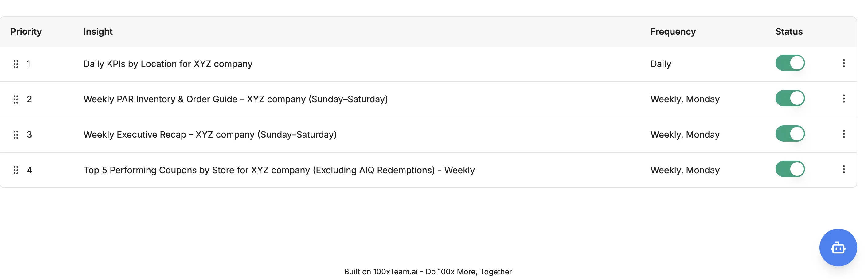Click the drag handle for priority 1 row
Viewport: 868px width, 279px height.
point(15,64)
